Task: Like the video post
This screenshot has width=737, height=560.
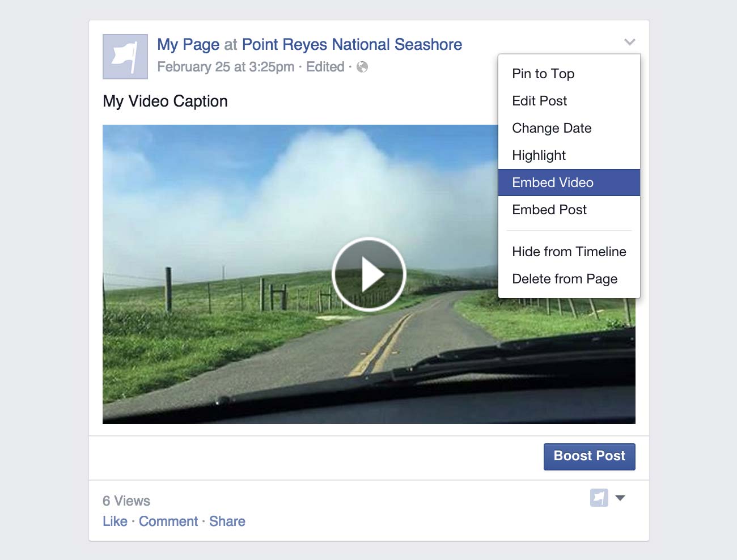Action: (x=115, y=521)
